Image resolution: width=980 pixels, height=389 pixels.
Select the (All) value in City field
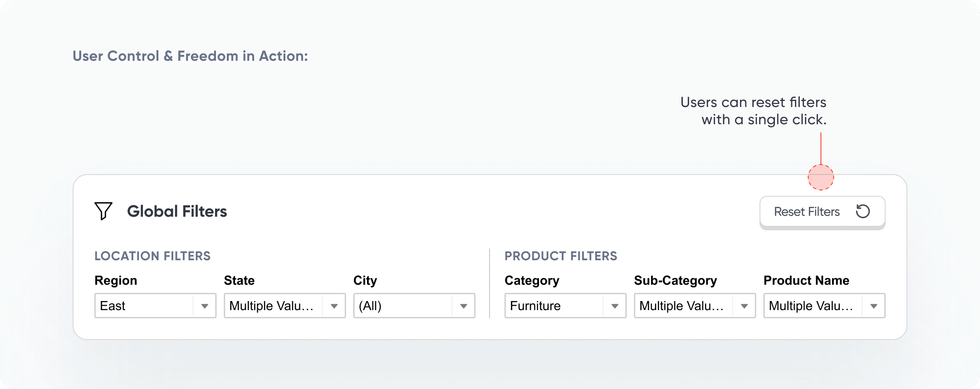370,306
